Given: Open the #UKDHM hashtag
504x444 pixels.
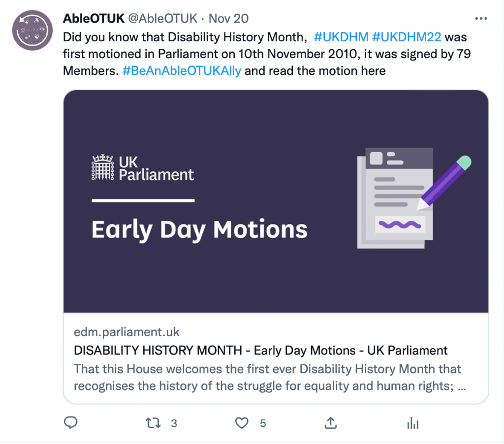Looking at the screenshot, I should tap(341, 37).
